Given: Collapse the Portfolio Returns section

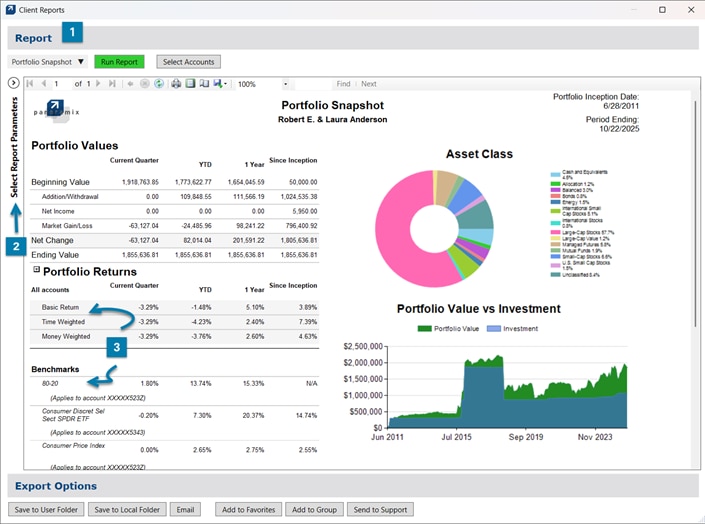Looking at the screenshot, I should [36, 269].
